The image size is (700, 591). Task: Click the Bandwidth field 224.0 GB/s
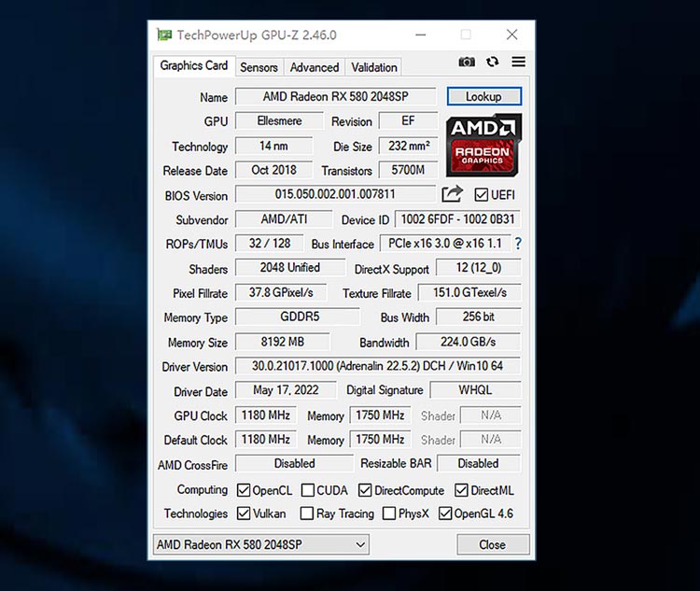(469, 342)
